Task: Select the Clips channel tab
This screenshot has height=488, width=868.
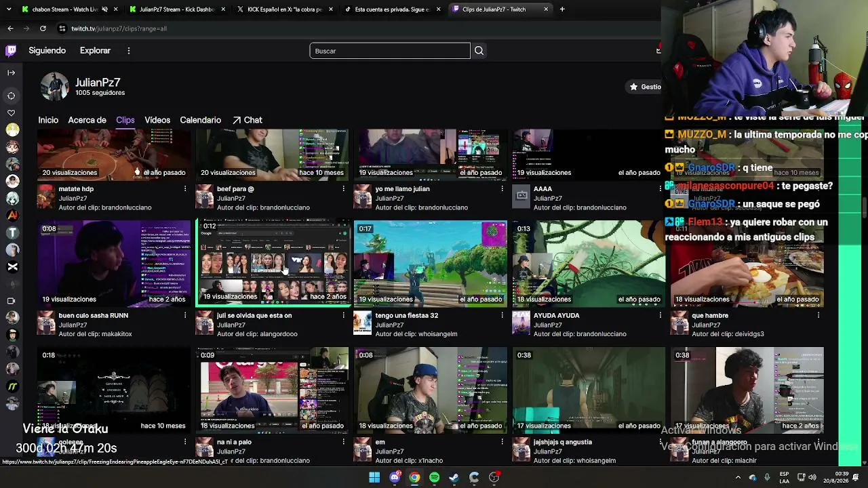Action: (x=125, y=120)
